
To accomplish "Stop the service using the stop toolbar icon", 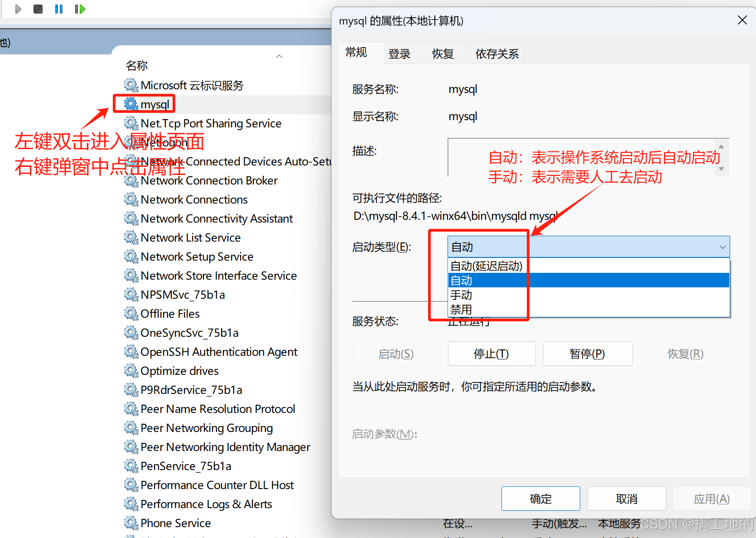I will click(38, 9).
